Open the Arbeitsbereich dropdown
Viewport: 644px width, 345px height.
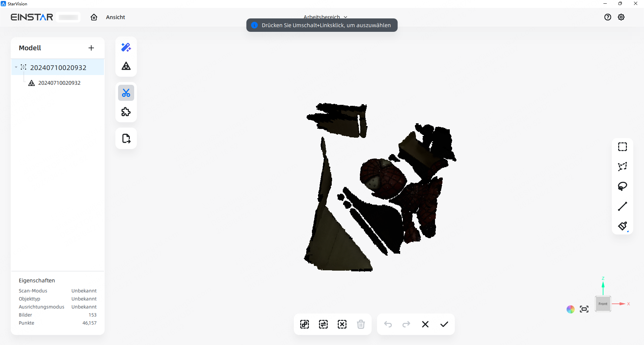click(x=325, y=17)
